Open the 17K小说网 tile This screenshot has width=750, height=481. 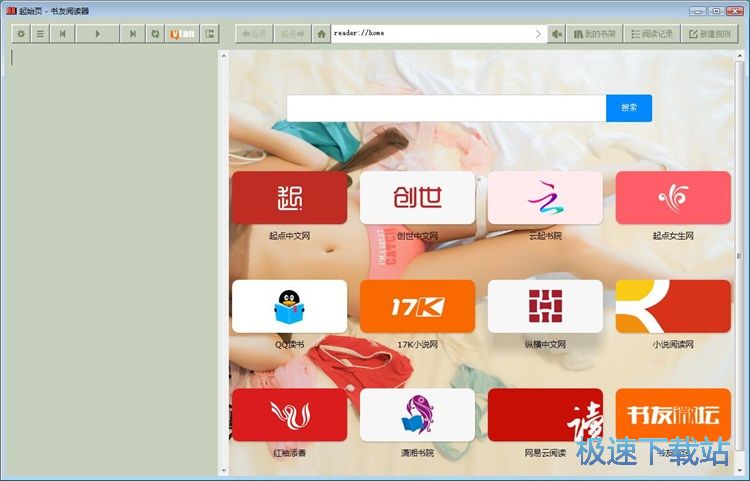(417, 306)
